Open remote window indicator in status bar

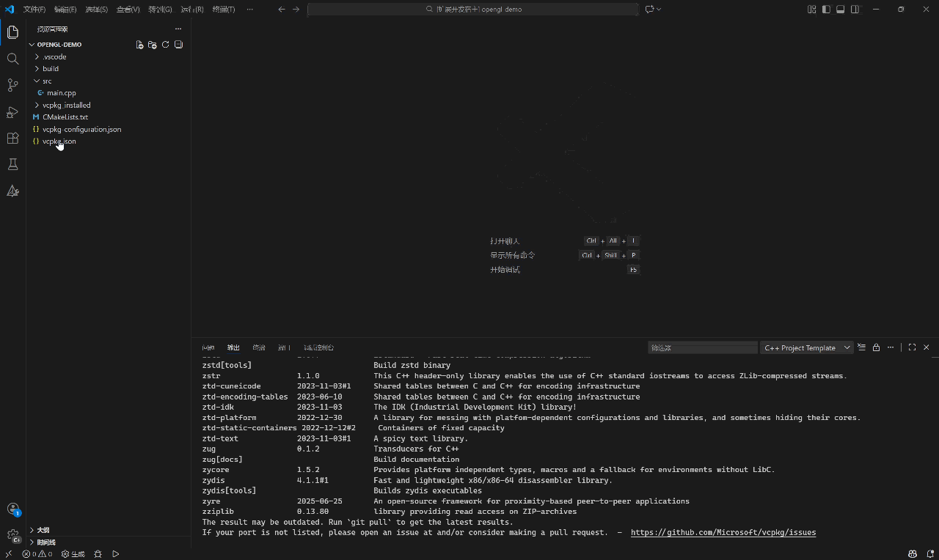click(x=8, y=554)
